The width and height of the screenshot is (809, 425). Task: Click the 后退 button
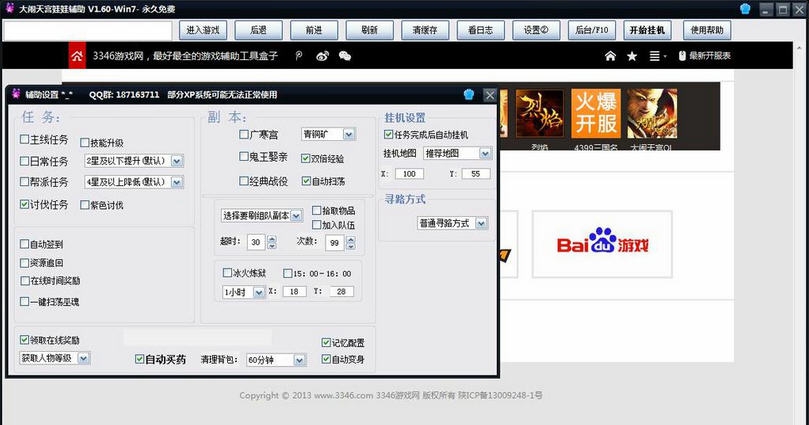click(x=258, y=30)
